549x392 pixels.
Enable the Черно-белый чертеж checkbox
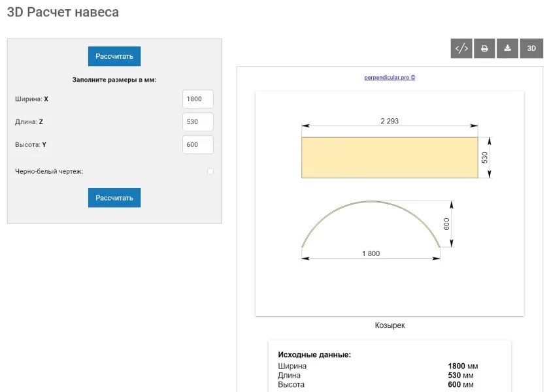(x=210, y=171)
